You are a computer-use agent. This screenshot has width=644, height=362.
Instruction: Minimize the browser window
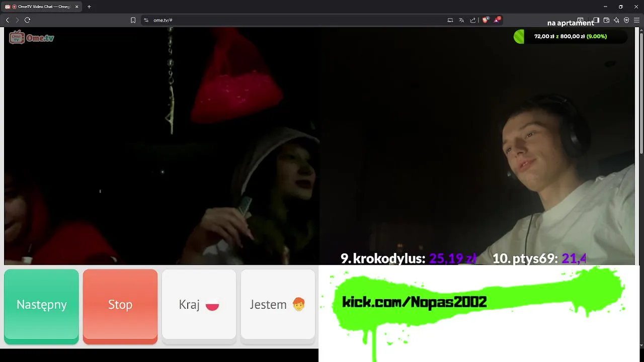[x=605, y=7]
